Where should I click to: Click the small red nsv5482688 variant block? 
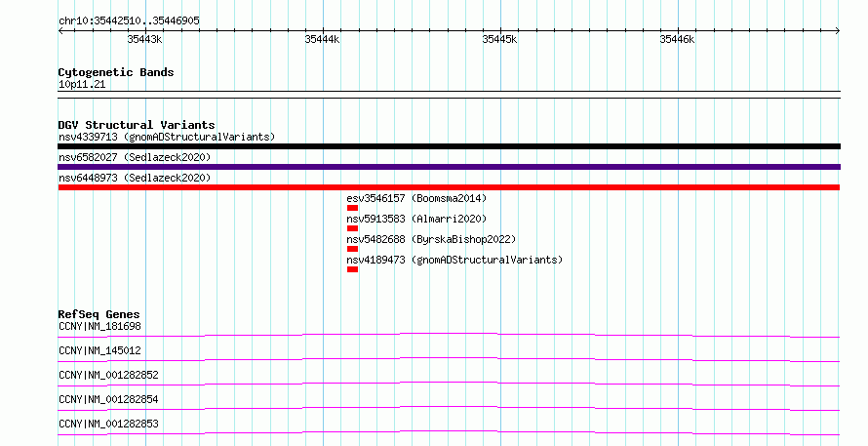pos(353,249)
